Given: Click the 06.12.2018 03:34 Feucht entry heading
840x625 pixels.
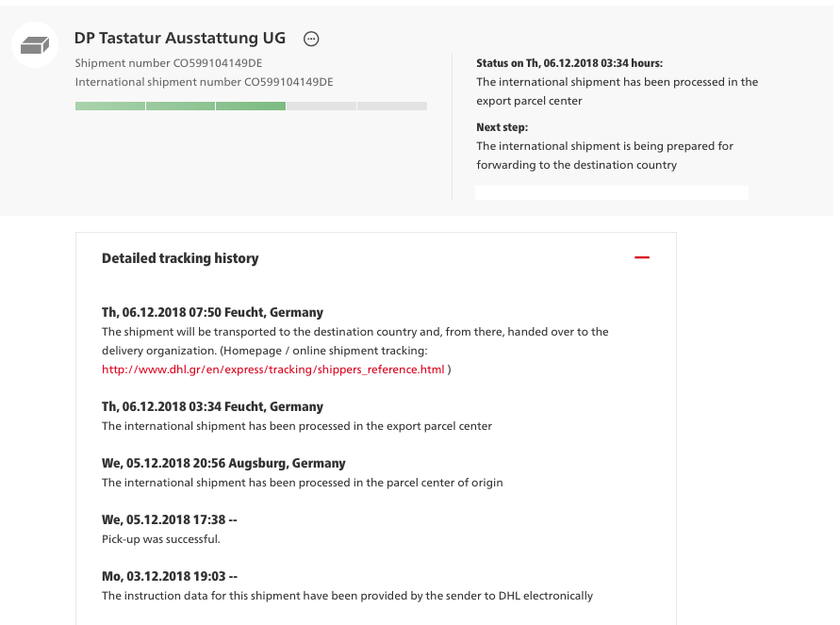Looking at the screenshot, I should click(213, 406).
